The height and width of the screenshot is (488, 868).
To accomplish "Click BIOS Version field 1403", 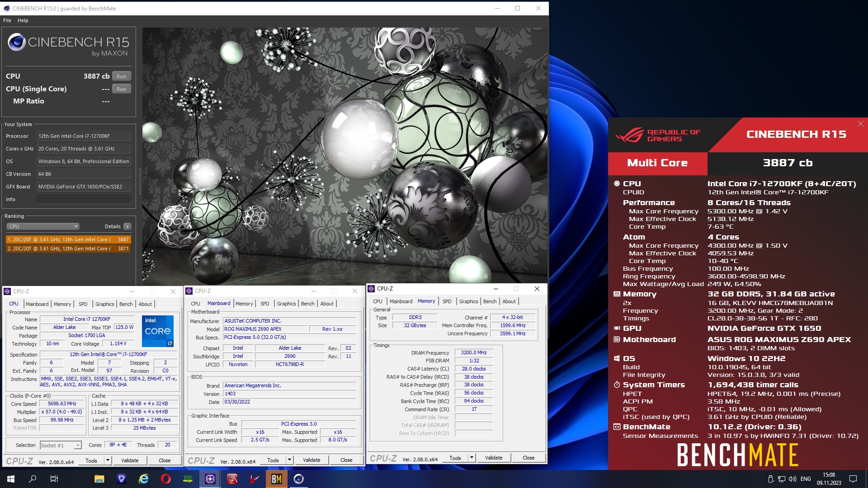I will click(x=290, y=394).
